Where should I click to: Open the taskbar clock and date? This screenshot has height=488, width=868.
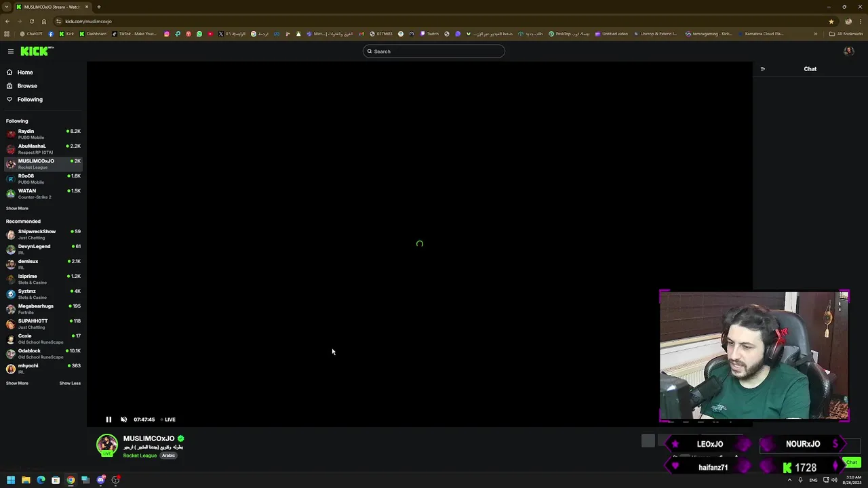[x=852, y=480]
